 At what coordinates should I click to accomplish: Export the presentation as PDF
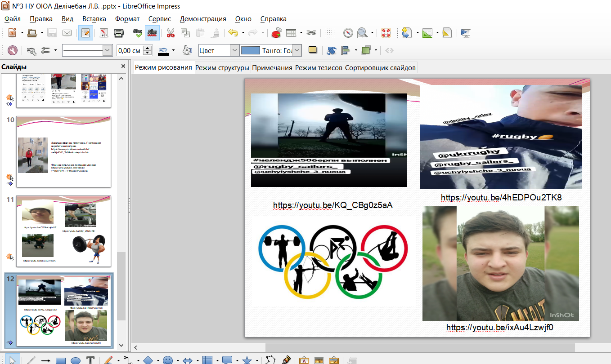[104, 33]
